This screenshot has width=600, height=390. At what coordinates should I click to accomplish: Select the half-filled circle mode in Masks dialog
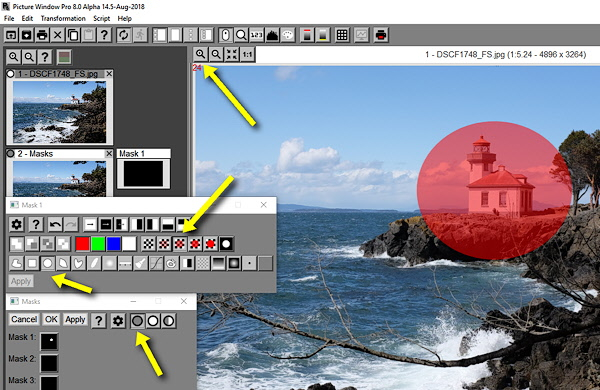(x=168, y=321)
